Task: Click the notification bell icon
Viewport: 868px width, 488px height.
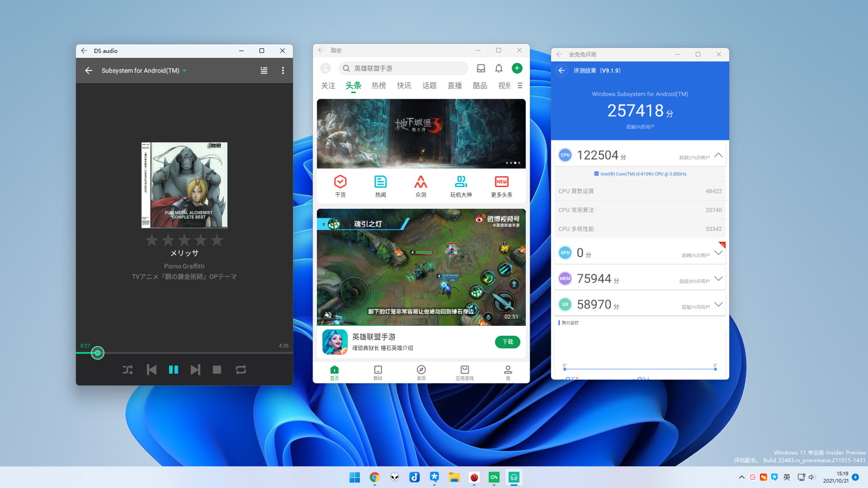Action: pyautogui.click(x=499, y=68)
